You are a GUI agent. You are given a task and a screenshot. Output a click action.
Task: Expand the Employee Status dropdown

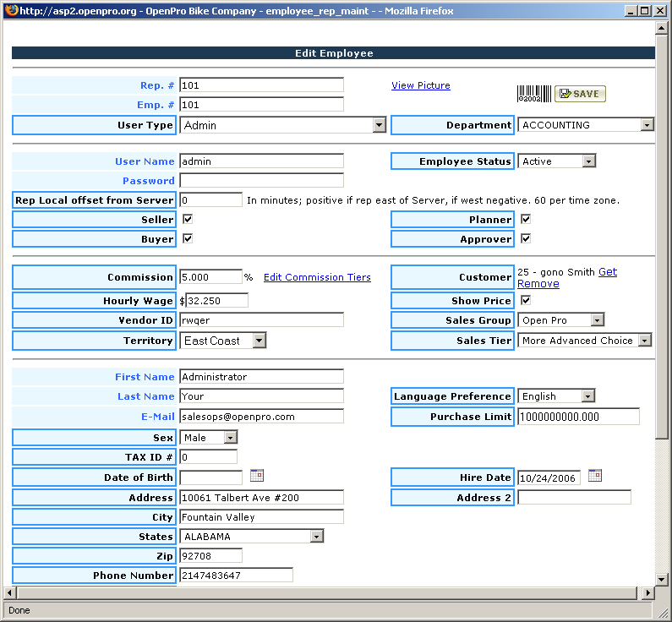[588, 161]
